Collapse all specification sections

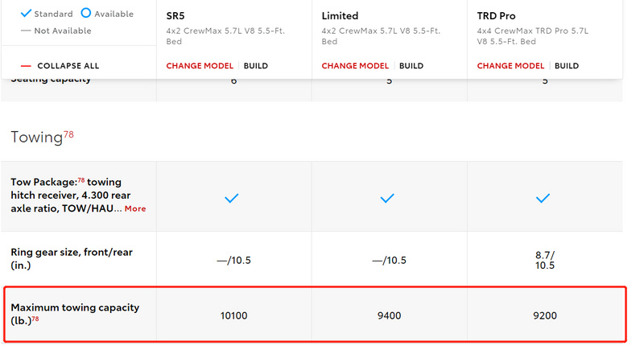68,66
